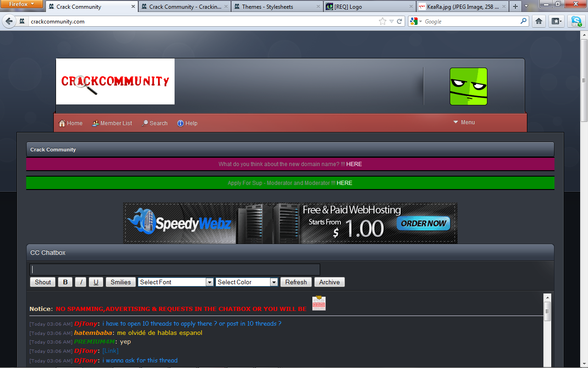Open the Google search engine selector

click(416, 21)
